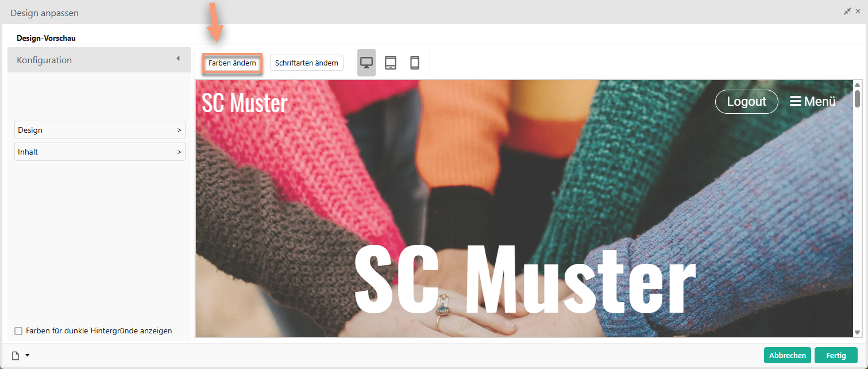Click the new document icon bottom-left

(x=16, y=356)
